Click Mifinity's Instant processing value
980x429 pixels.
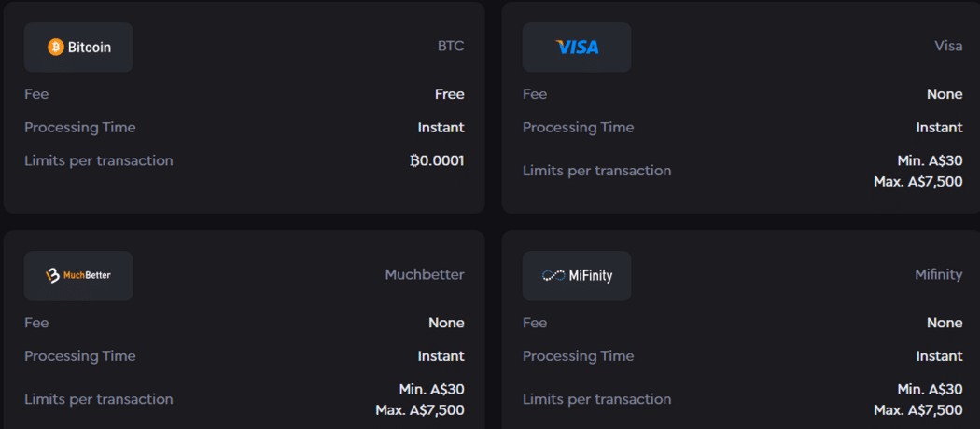pos(939,356)
